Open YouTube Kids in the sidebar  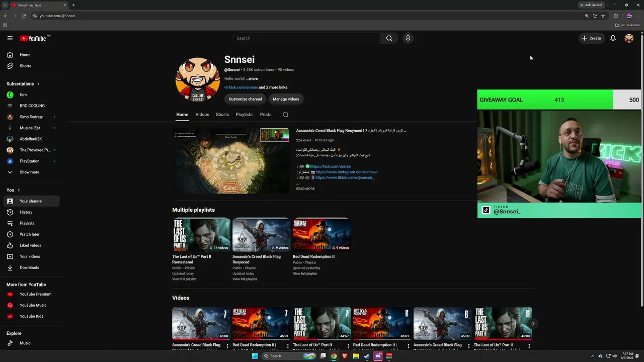coord(31,316)
